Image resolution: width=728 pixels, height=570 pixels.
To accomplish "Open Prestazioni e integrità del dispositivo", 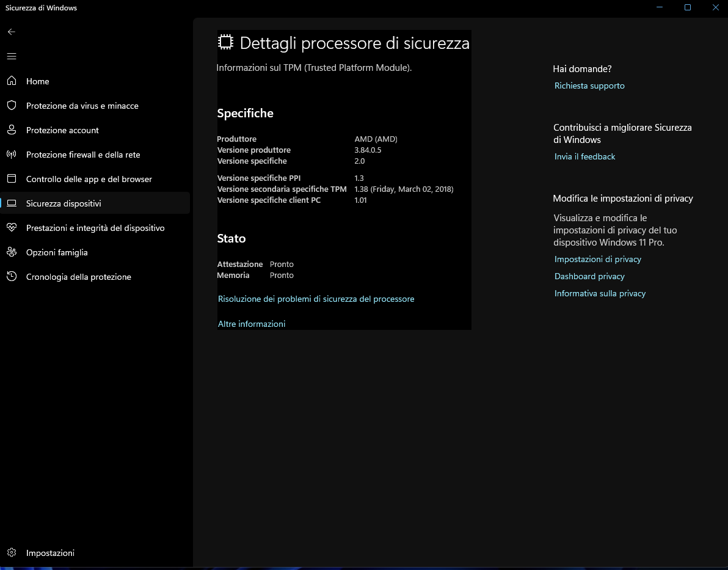I will 95,228.
